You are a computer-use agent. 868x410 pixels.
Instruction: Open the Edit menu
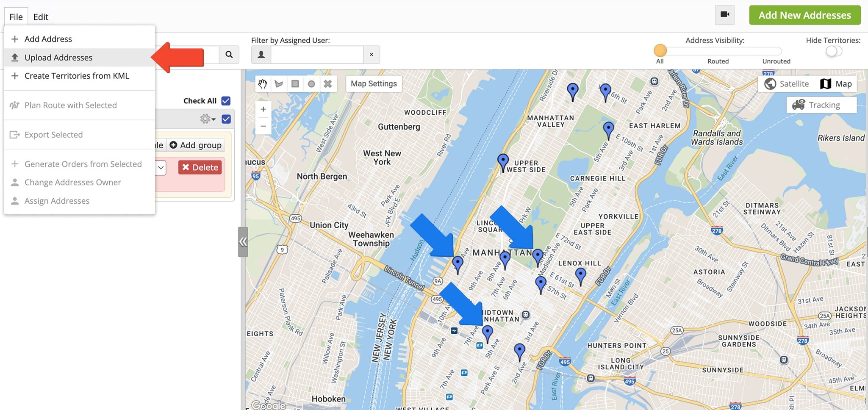pyautogui.click(x=41, y=17)
